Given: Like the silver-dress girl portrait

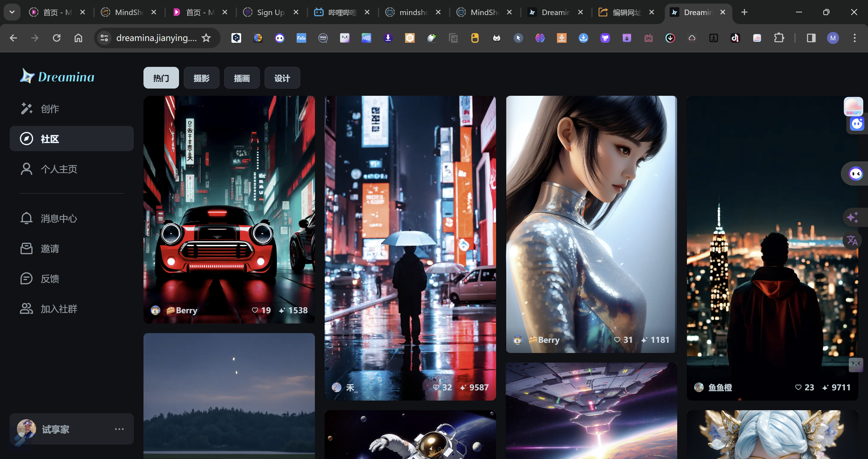Looking at the screenshot, I should (x=617, y=340).
